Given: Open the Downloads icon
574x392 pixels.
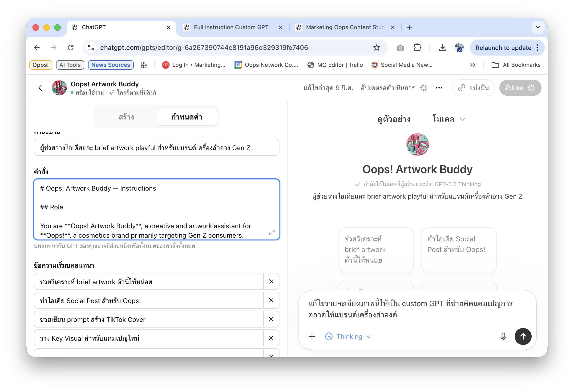Looking at the screenshot, I should tap(442, 47).
